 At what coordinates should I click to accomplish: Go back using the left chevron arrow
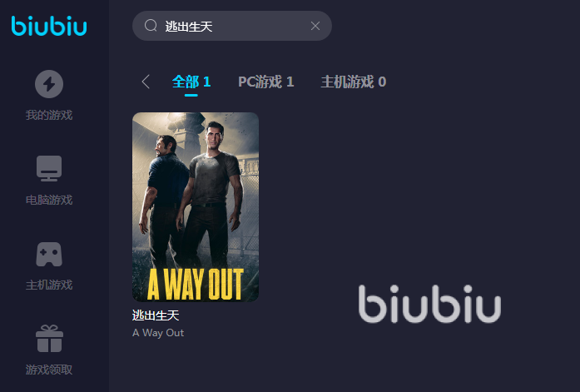tap(146, 82)
